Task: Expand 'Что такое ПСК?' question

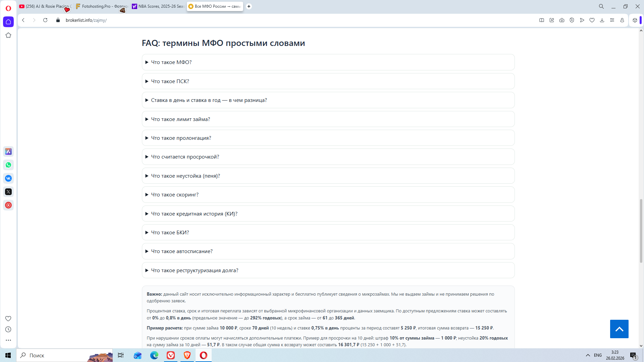Action: click(170, 81)
